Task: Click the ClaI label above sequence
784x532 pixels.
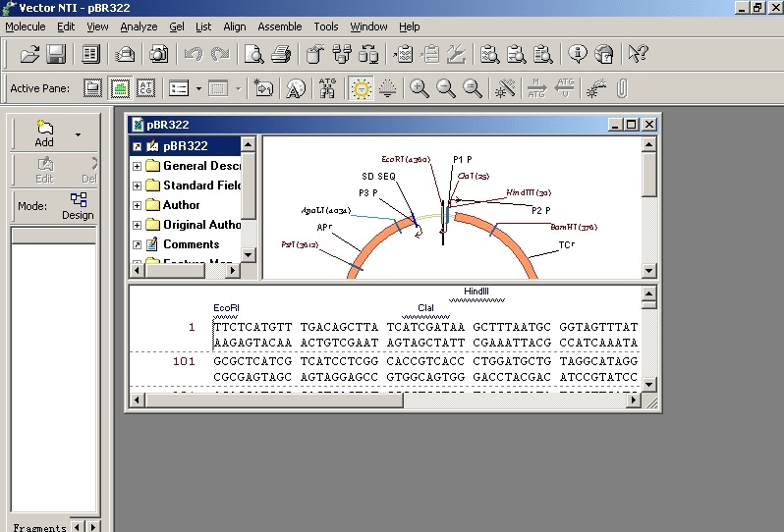Action: click(425, 307)
